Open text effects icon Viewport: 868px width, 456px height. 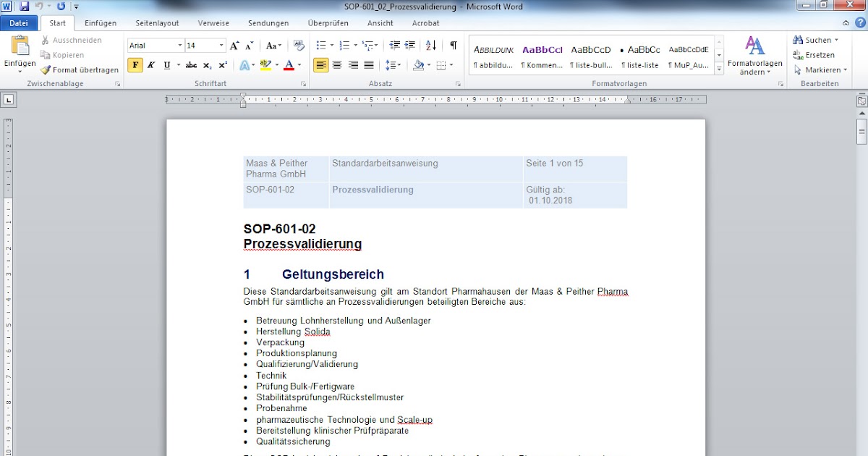(244, 65)
